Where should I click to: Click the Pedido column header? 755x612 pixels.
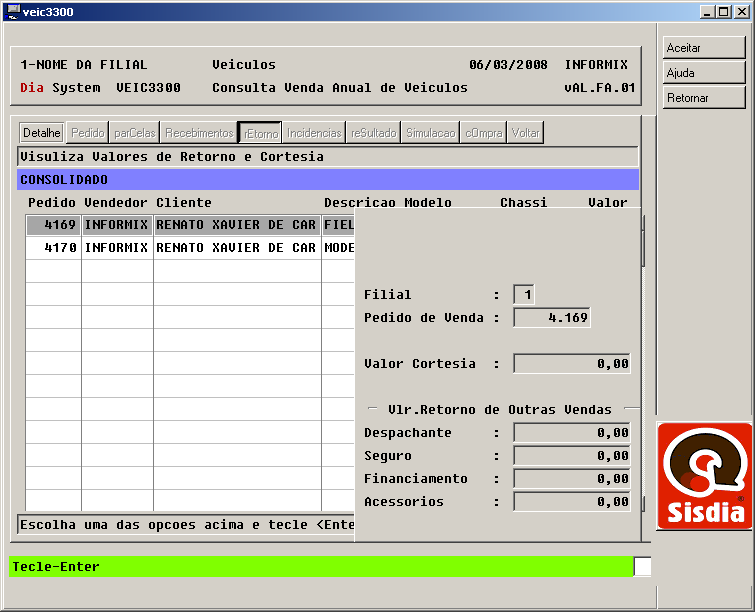coord(52,203)
